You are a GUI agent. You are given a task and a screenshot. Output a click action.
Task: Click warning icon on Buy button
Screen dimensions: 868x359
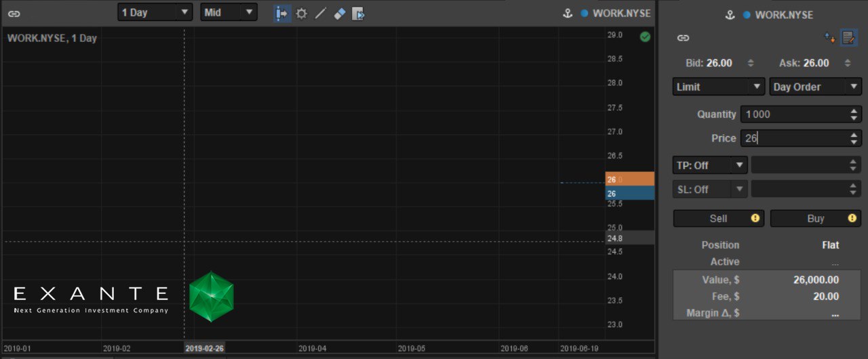click(x=852, y=218)
